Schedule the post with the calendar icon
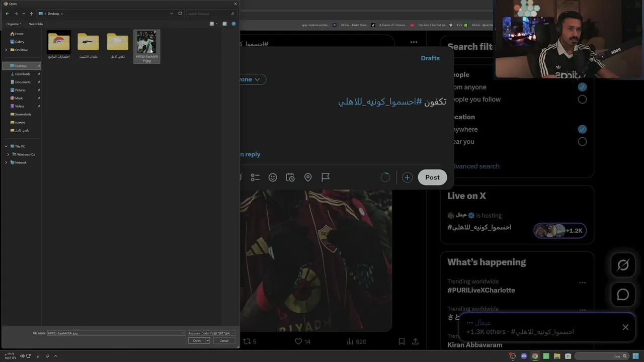 [x=290, y=177]
